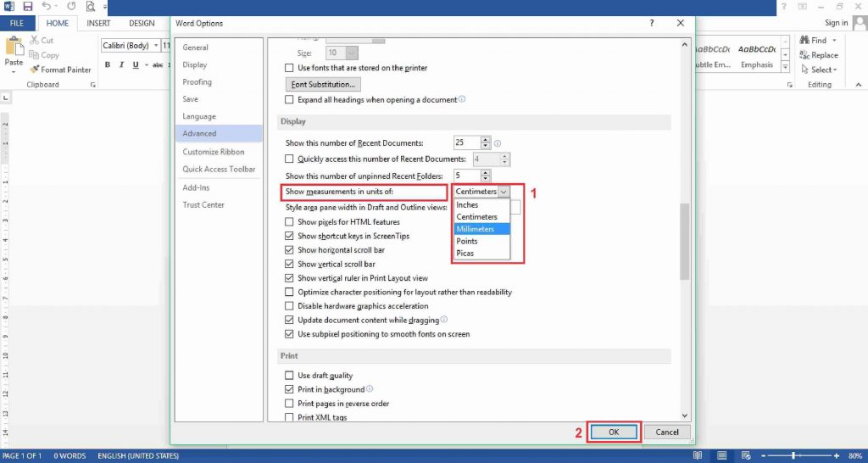
Task: Switch to the DESIGN ribbon tab
Action: point(142,23)
